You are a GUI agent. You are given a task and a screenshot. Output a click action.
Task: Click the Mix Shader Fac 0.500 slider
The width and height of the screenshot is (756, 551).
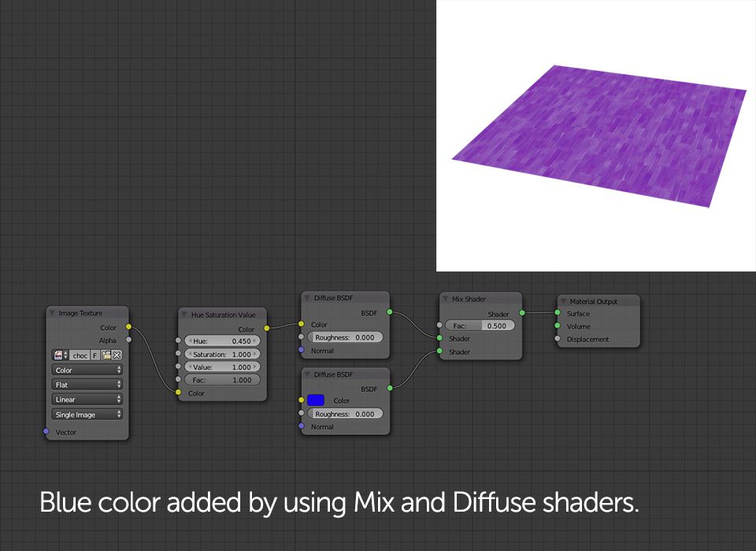[480, 325]
